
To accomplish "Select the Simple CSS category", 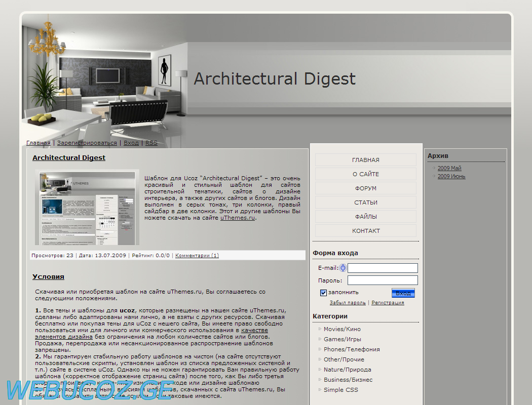I will click(x=340, y=390).
